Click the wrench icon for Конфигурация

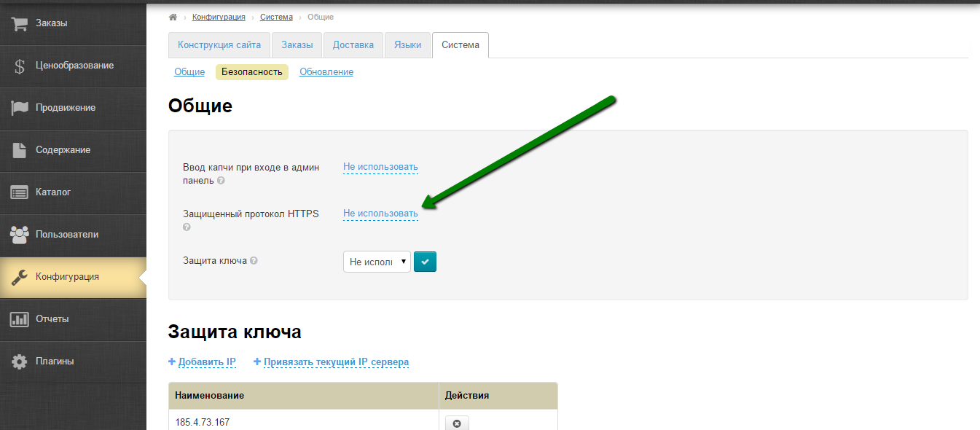[x=20, y=277]
